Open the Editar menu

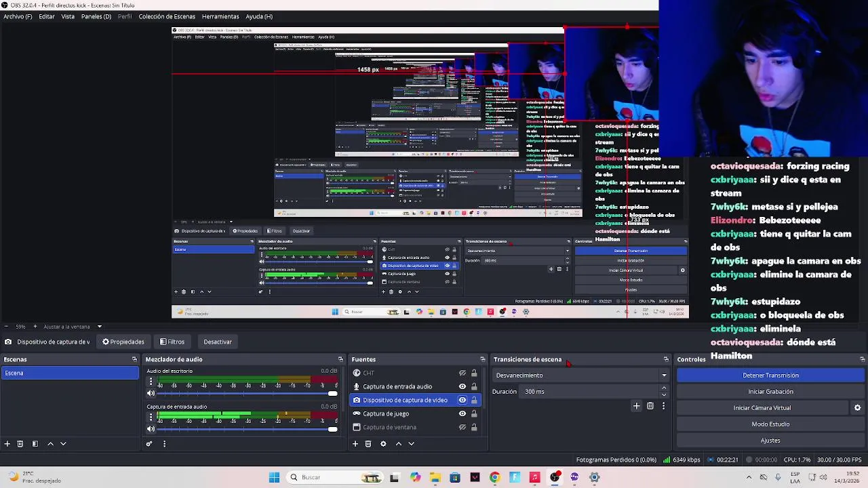(47, 16)
